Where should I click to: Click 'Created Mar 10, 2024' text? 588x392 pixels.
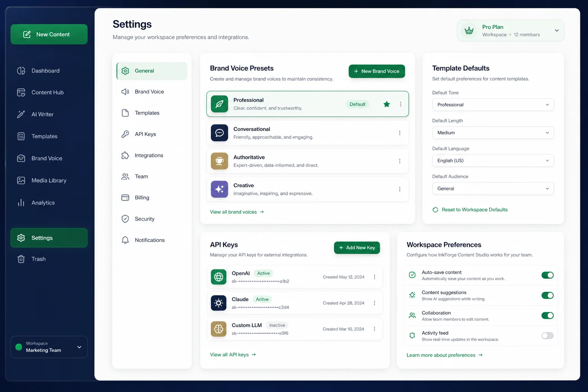343,329
